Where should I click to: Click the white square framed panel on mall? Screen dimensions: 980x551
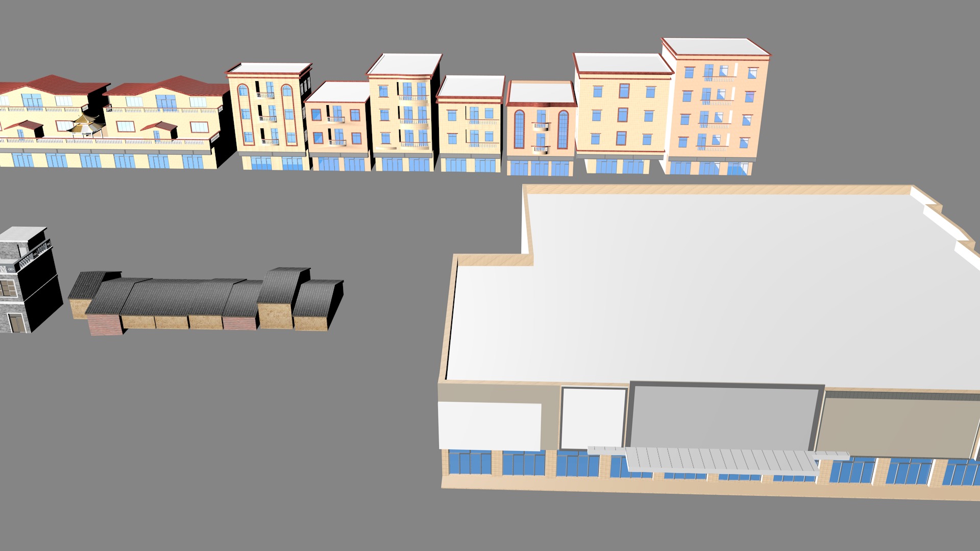(x=594, y=418)
